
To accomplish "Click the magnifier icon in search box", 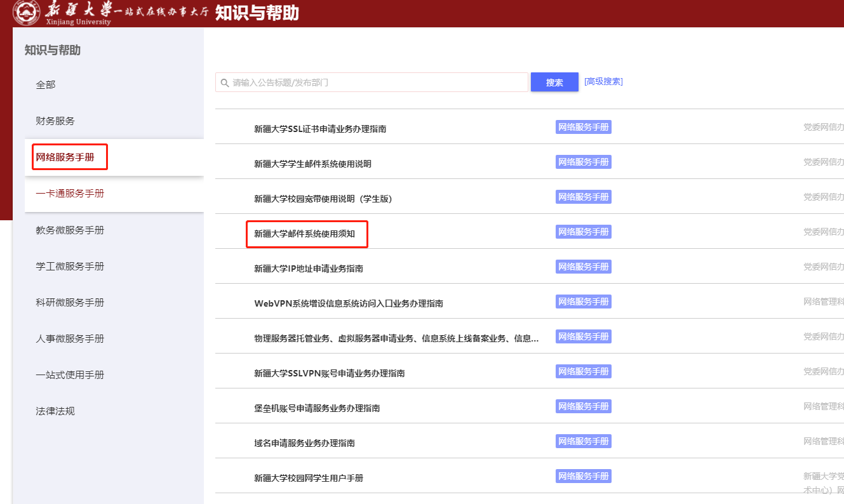I will click(x=224, y=83).
